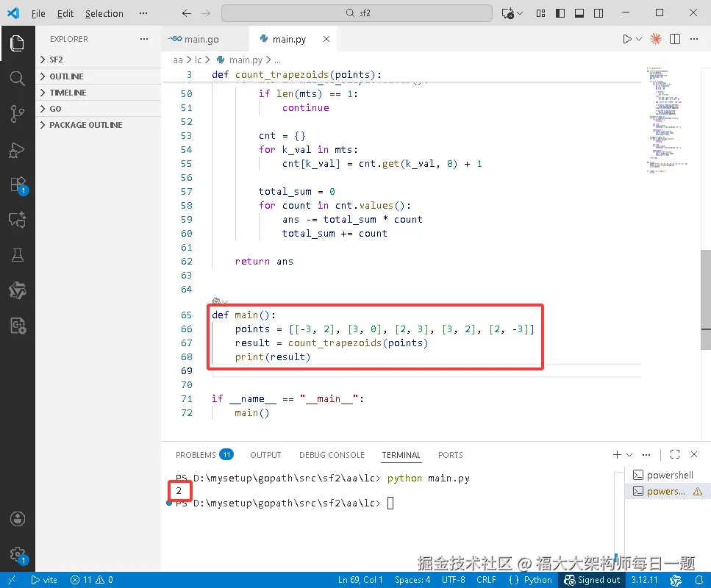Screen dimensions: 711x588
Task: Open the run options dropdown arrow
Action: [639, 39]
